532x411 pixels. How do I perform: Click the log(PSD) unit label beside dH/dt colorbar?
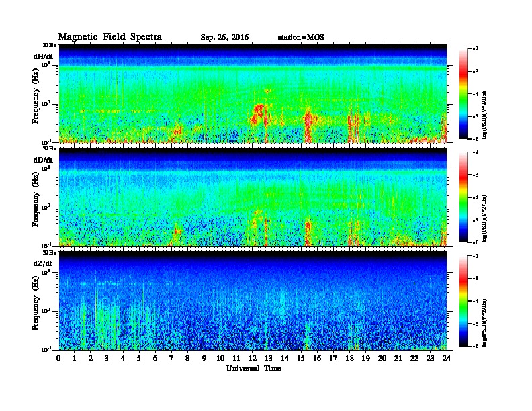pos(484,115)
